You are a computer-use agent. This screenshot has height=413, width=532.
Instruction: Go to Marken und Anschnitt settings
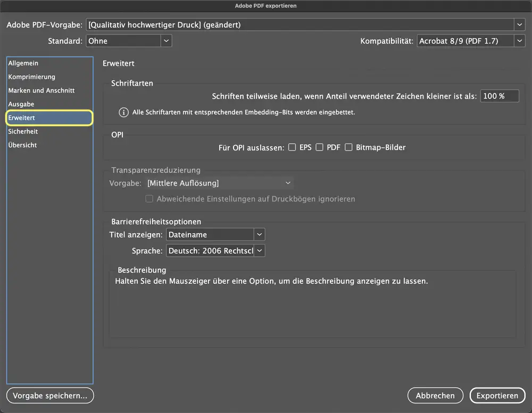click(x=49, y=90)
